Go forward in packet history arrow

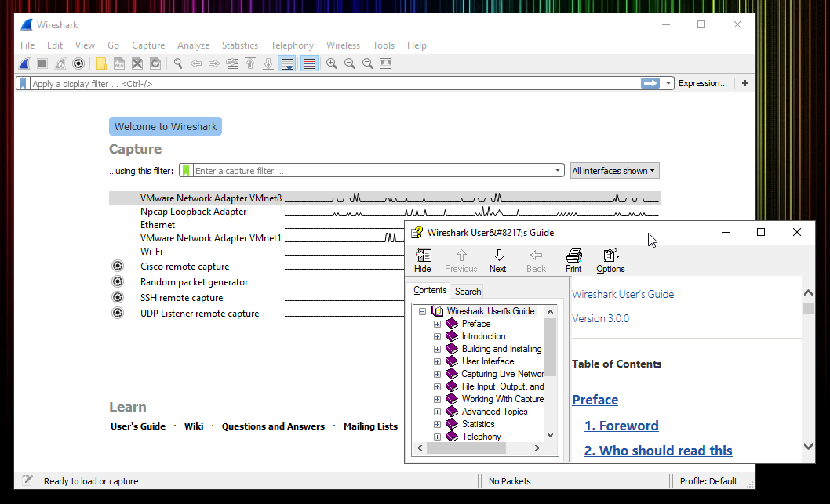214,63
